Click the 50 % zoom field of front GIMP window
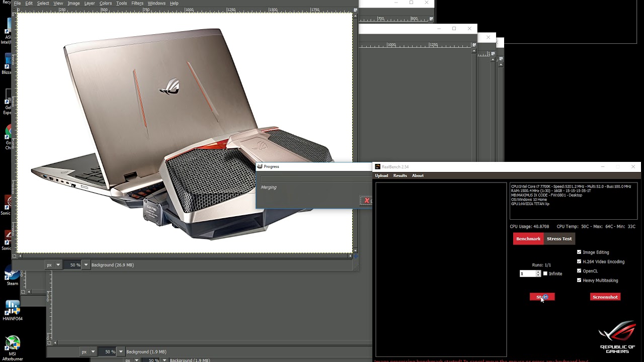The width and height of the screenshot is (644, 362). coord(73,265)
